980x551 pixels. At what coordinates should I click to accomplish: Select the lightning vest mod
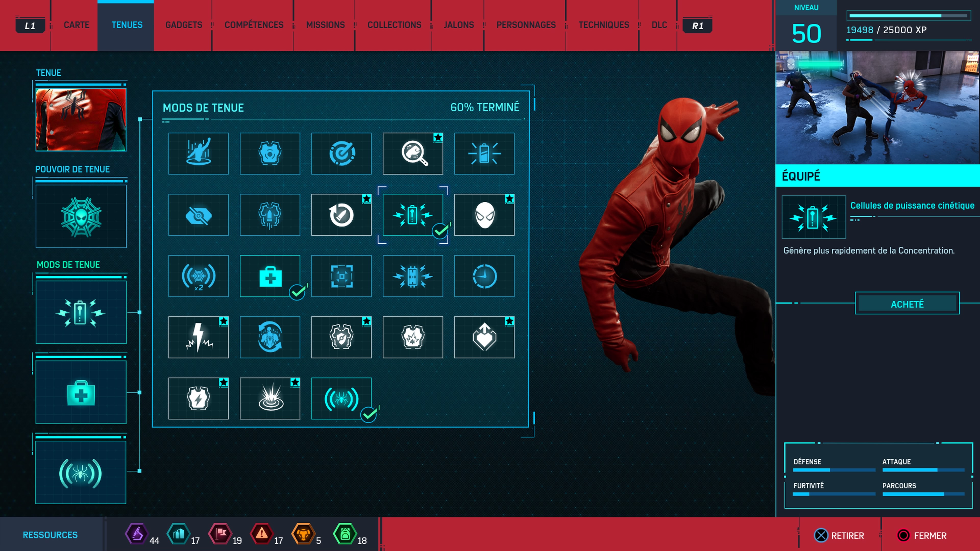[x=198, y=398]
